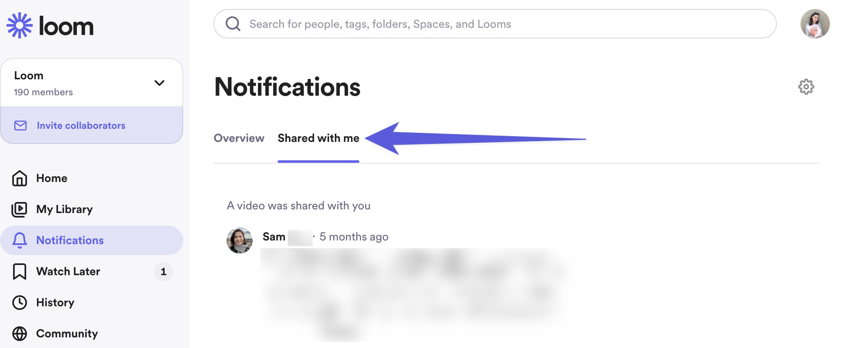Open notification settings gear icon

point(806,87)
